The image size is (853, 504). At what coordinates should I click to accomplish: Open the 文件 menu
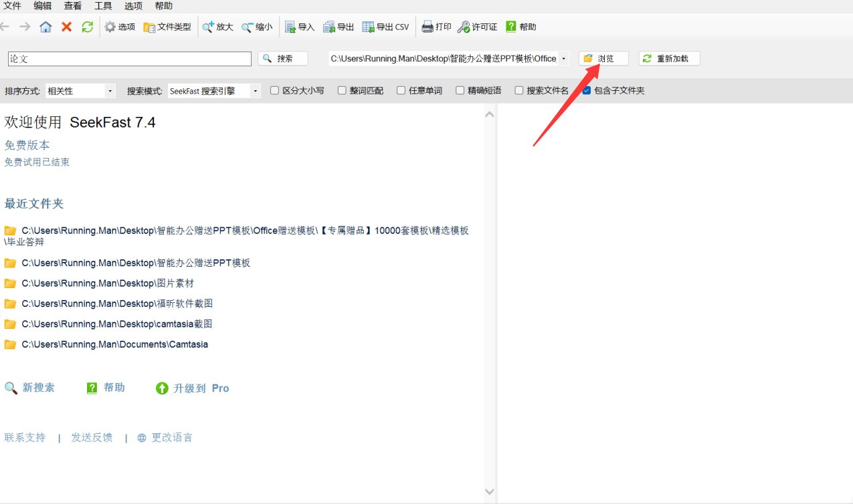[x=13, y=6]
